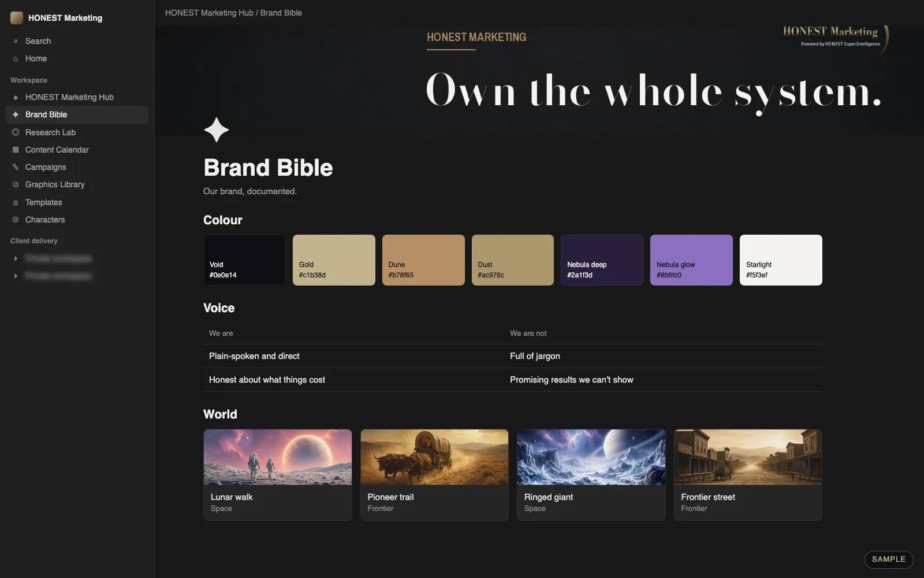Open the Graphics Library page
The image size is (924, 578).
click(x=77, y=184)
